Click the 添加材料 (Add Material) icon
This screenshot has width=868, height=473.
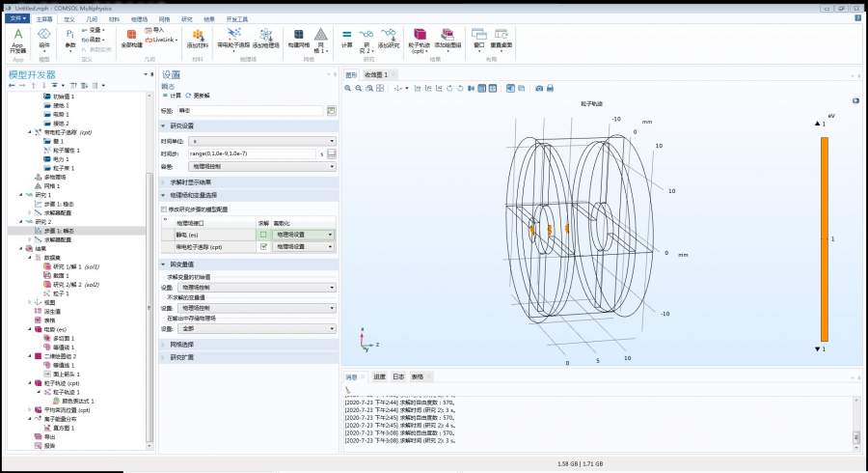click(x=198, y=36)
